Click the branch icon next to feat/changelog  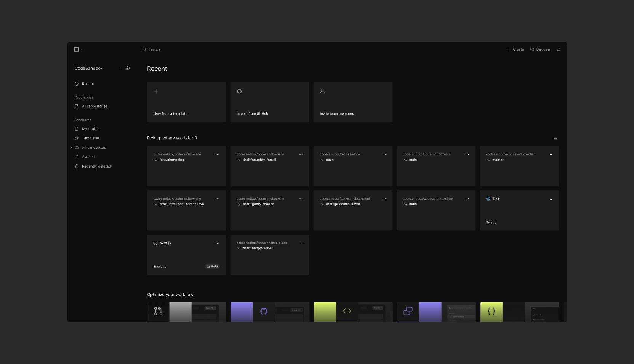[x=156, y=160]
